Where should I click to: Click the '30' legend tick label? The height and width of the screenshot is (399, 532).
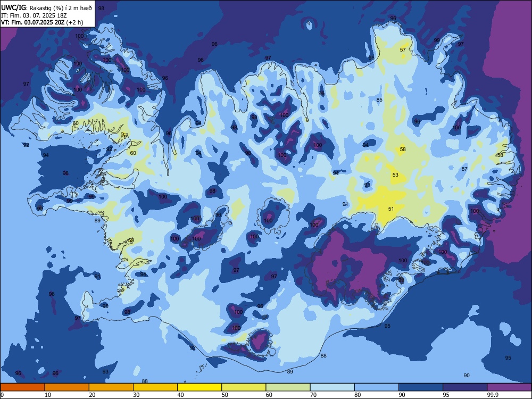(x=136, y=395)
